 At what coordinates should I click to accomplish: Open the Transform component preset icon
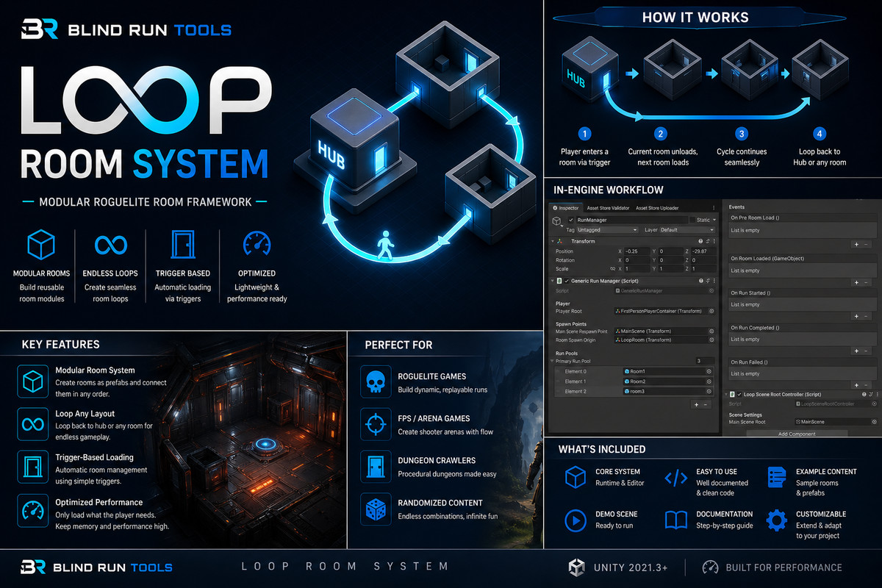click(708, 241)
